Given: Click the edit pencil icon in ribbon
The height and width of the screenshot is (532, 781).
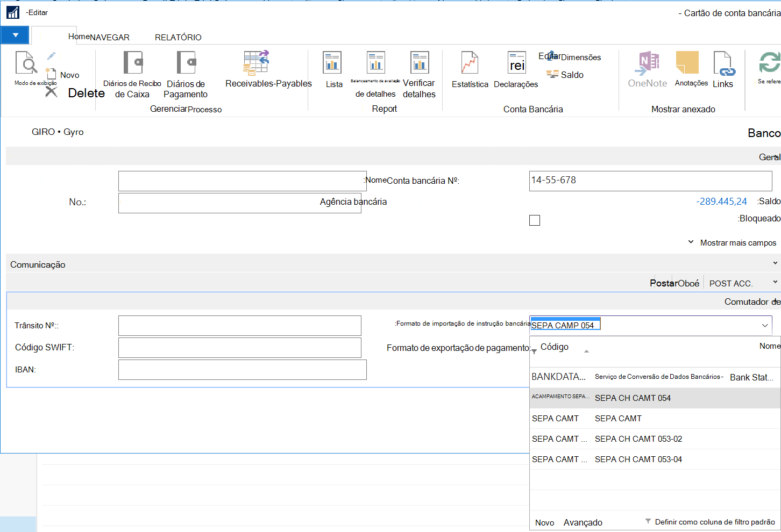Looking at the screenshot, I should tap(51, 56).
